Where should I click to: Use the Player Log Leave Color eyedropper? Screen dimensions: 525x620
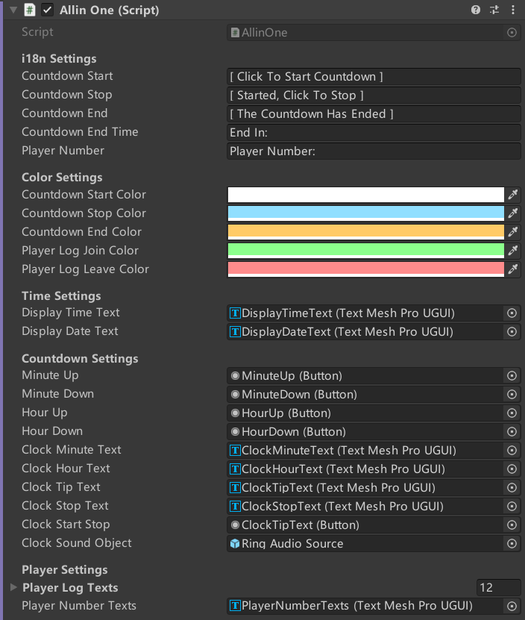tap(513, 269)
